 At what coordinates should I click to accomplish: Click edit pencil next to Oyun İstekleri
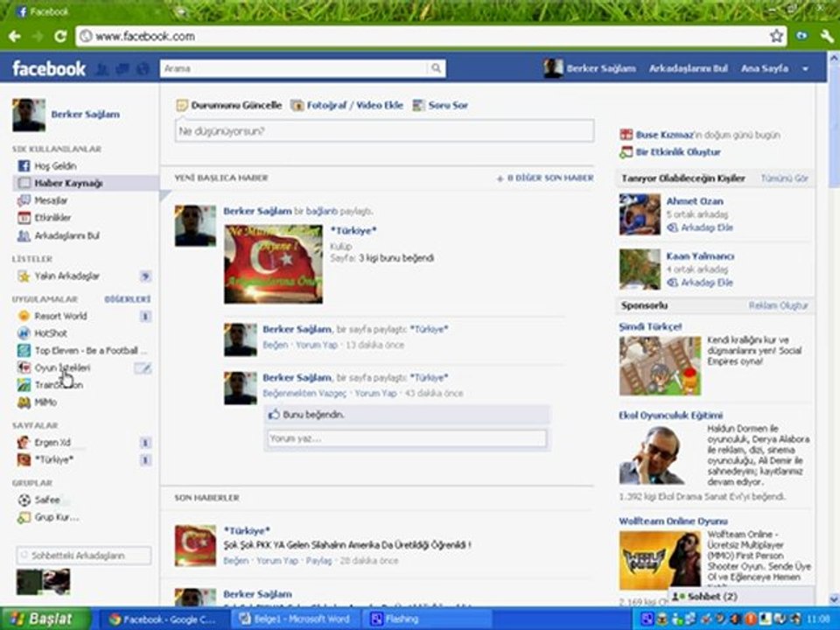tap(143, 368)
